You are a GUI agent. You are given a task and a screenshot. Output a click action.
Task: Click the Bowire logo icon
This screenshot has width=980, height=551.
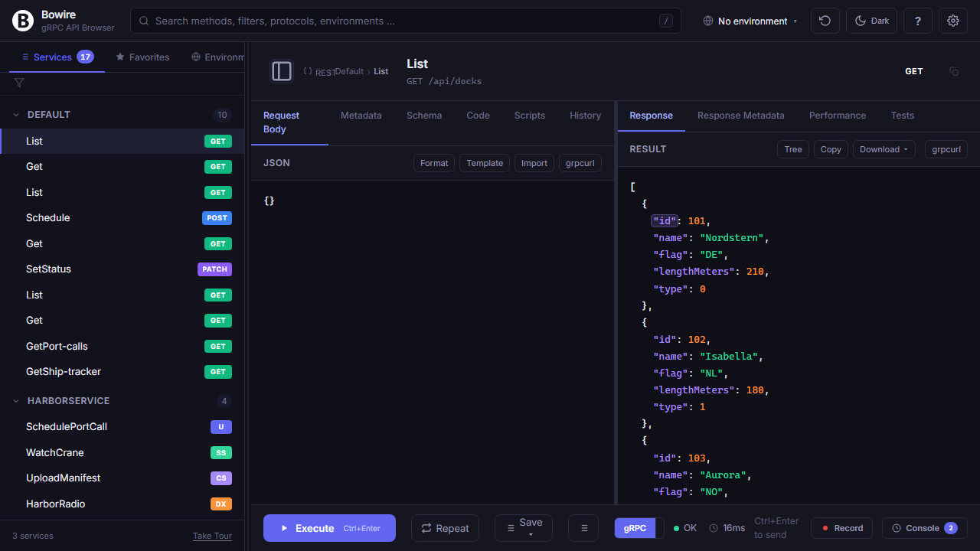point(24,21)
